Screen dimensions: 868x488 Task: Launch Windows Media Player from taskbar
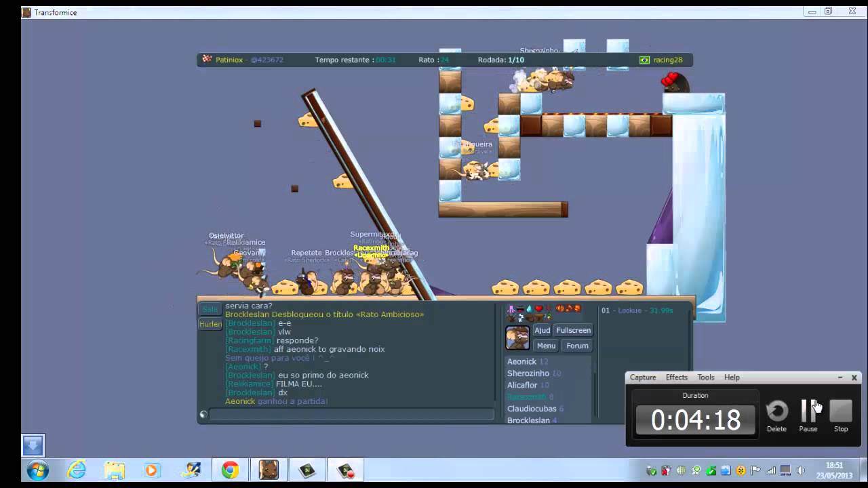(151, 470)
